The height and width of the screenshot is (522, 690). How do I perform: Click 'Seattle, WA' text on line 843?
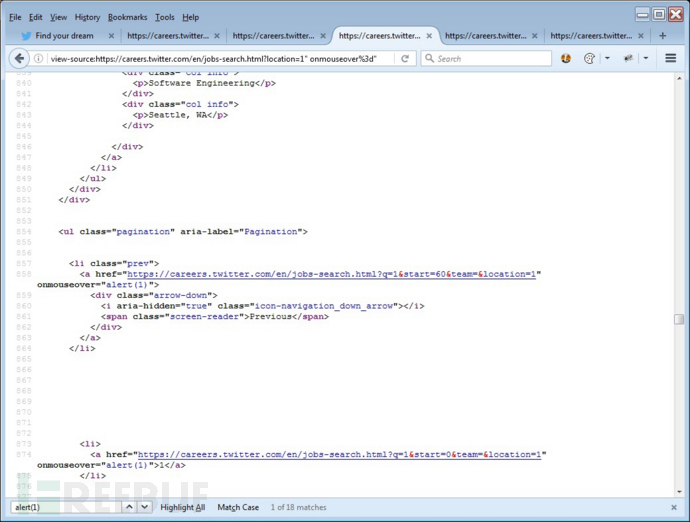178,115
